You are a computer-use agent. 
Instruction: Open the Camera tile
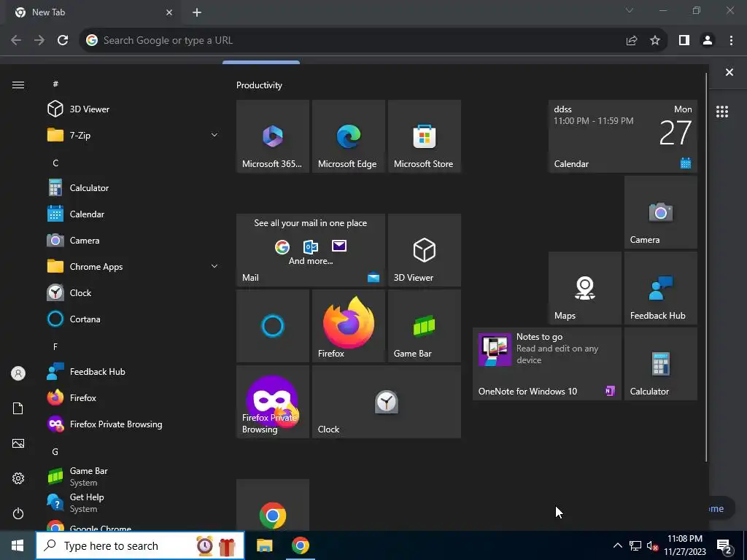[x=661, y=212]
